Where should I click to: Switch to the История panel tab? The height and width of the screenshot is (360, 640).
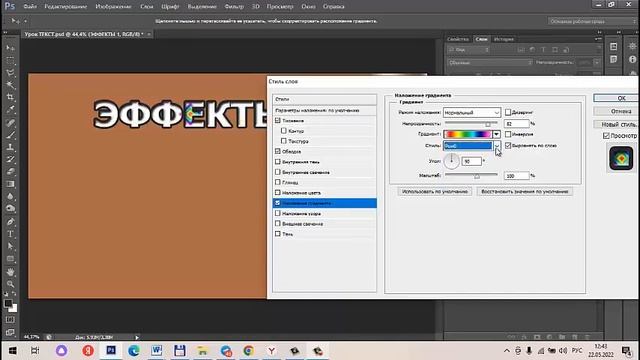(504, 39)
